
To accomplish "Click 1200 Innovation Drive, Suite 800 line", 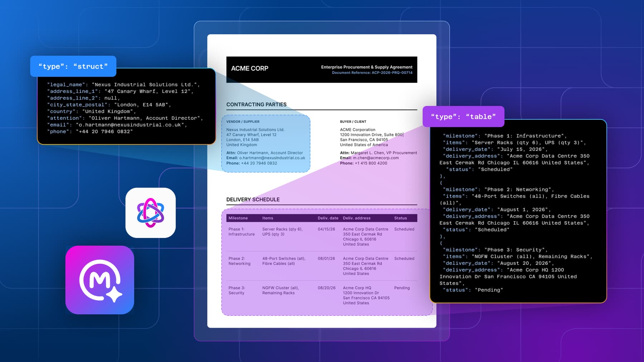I will pos(371,135).
